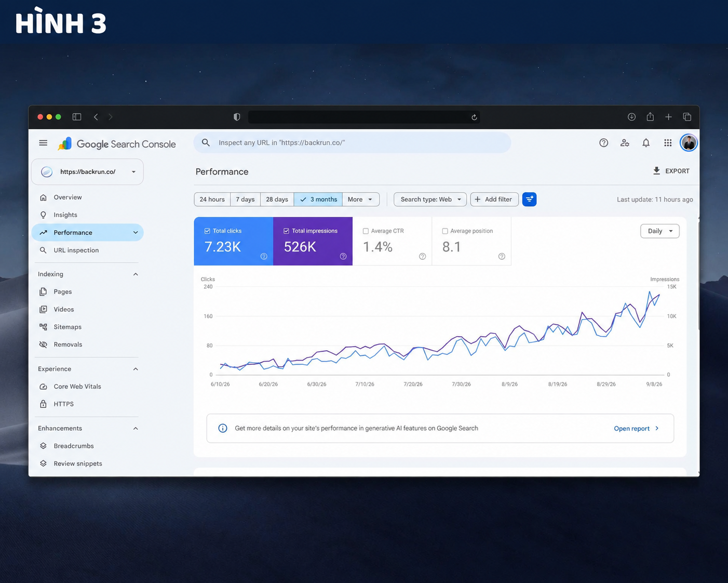This screenshot has width=728, height=583.
Task: Select the 28 days date range
Action: click(277, 200)
